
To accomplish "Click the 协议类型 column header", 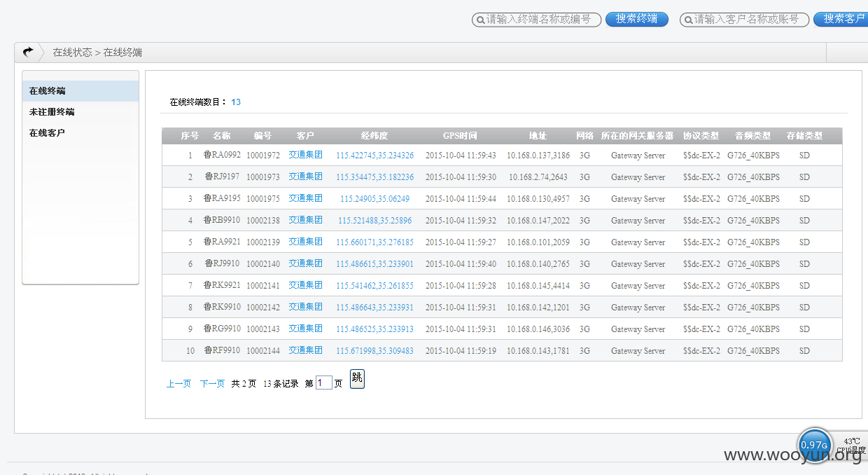I will (701, 136).
